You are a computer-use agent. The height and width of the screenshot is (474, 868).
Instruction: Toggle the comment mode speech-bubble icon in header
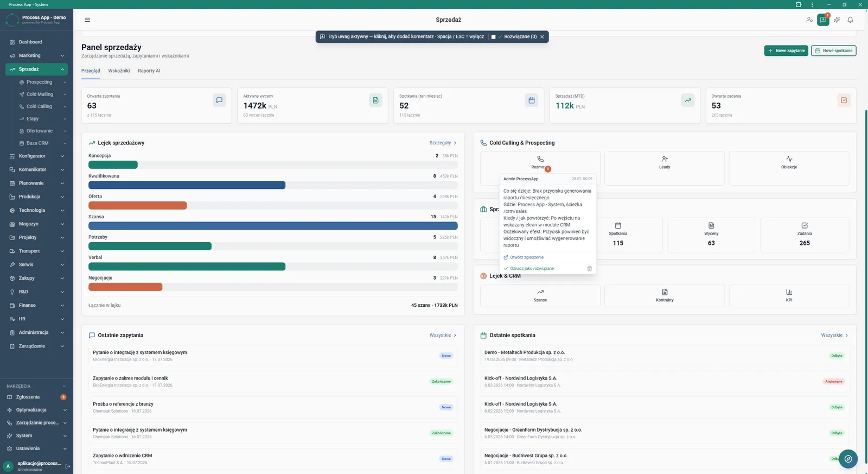pyautogui.click(x=823, y=20)
